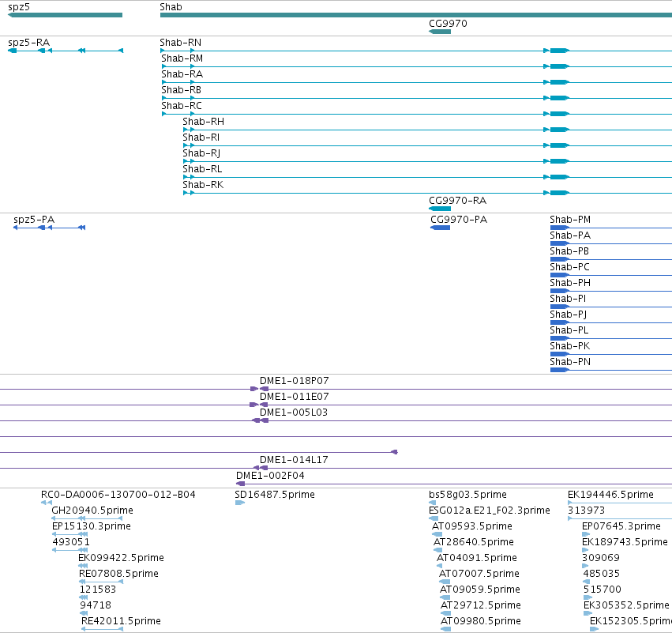Screen dimensions: 672x633
Task: Select the EP15130.3prime EST label
Action: (92, 526)
